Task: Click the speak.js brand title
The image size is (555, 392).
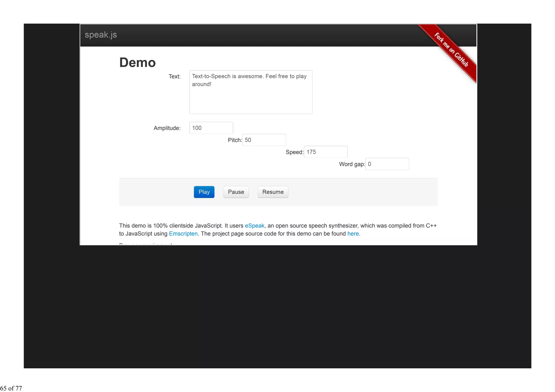Action: (101, 35)
